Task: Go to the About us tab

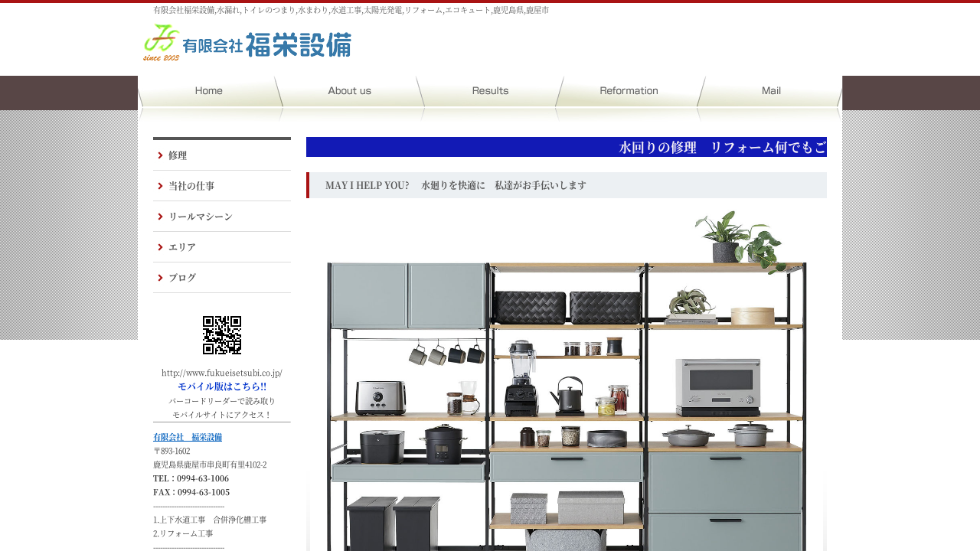Action: click(x=349, y=91)
